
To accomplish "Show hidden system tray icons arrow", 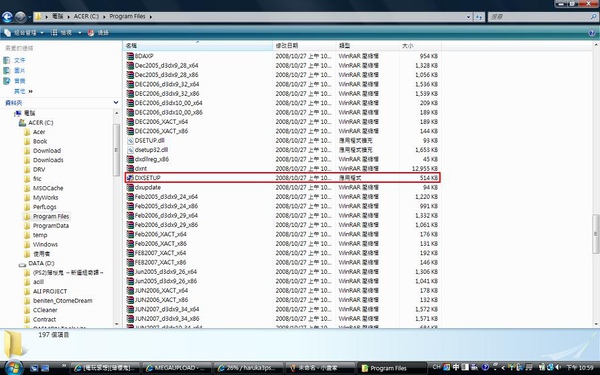I will pyautogui.click(x=503, y=368).
